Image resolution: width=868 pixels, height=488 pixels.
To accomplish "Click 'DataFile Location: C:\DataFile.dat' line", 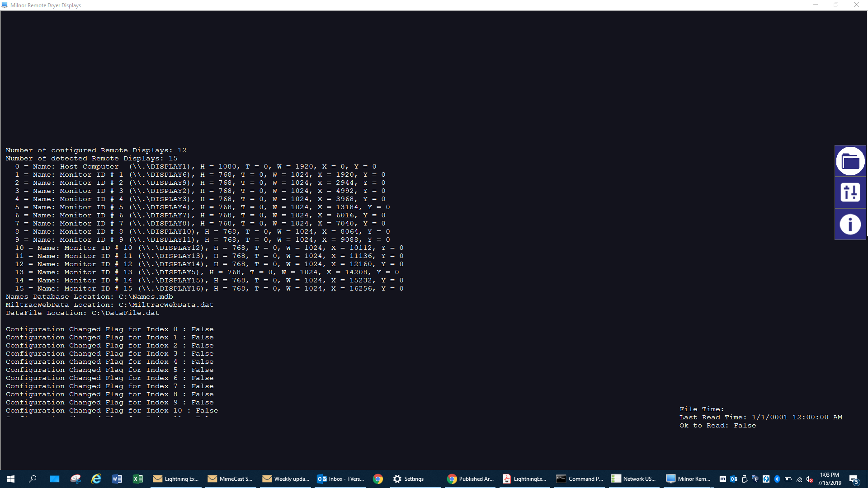I will 82,313.
